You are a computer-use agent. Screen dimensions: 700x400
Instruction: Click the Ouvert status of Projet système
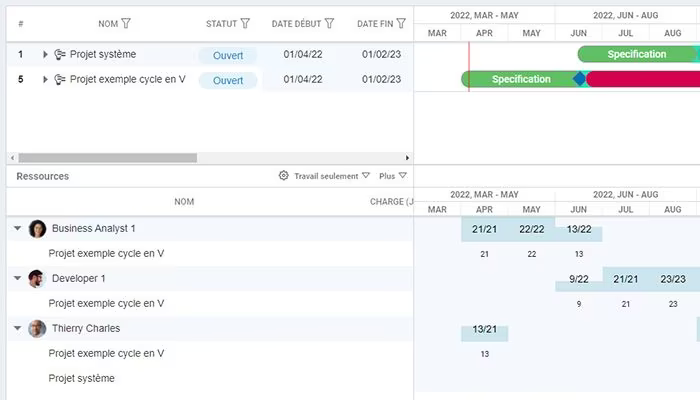point(228,55)
